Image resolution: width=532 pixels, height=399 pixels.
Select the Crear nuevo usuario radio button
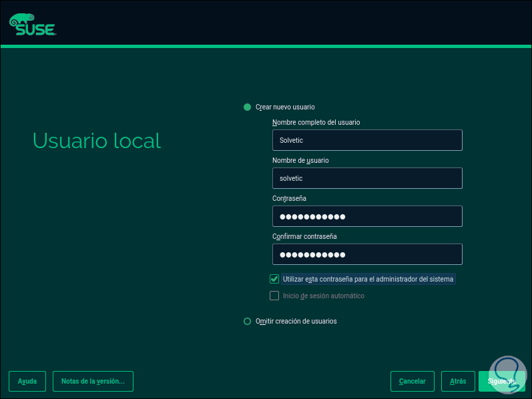coord(247,107)
